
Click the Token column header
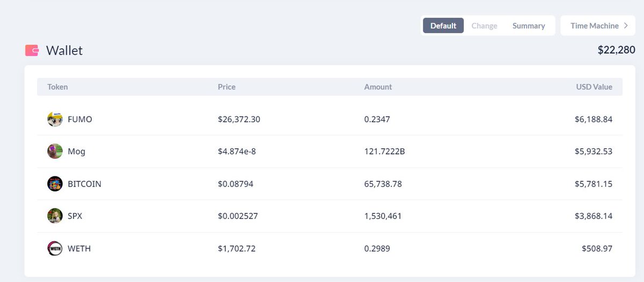[x=57, y=87]
